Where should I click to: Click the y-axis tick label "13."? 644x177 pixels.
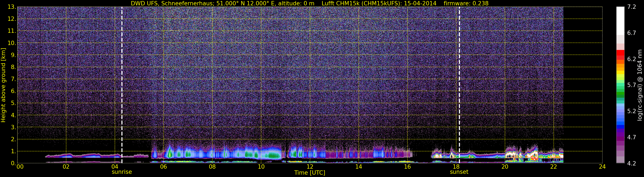click(12, 7)
